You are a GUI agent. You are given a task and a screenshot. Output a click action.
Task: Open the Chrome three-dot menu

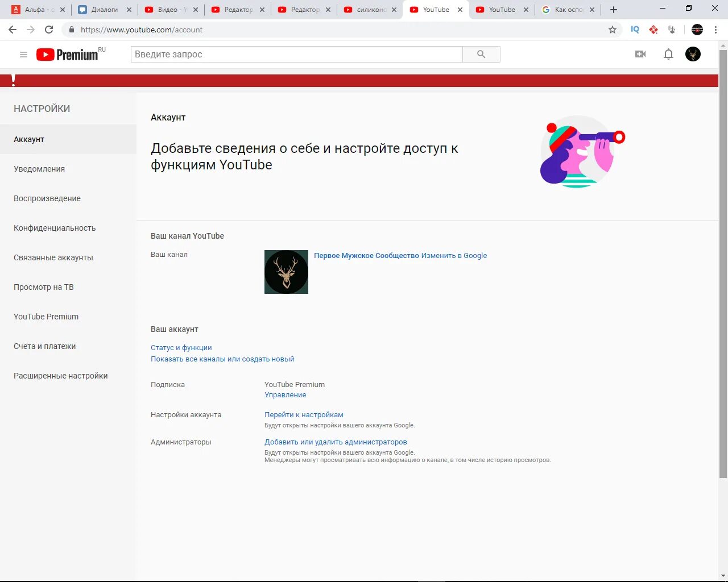point(715,30)
